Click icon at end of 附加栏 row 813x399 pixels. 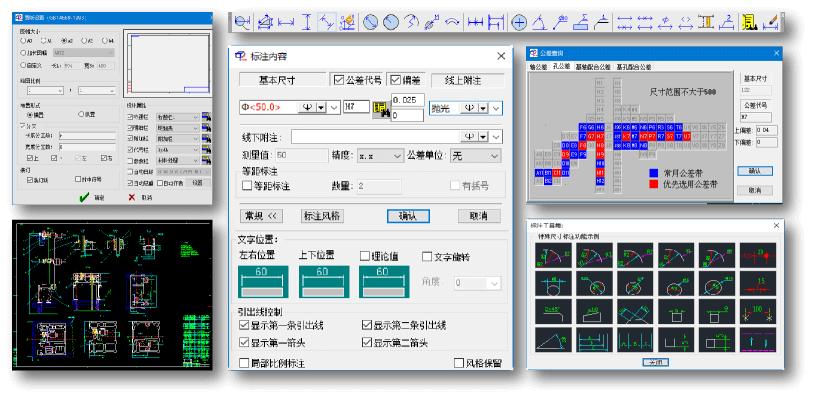(206, 138)
